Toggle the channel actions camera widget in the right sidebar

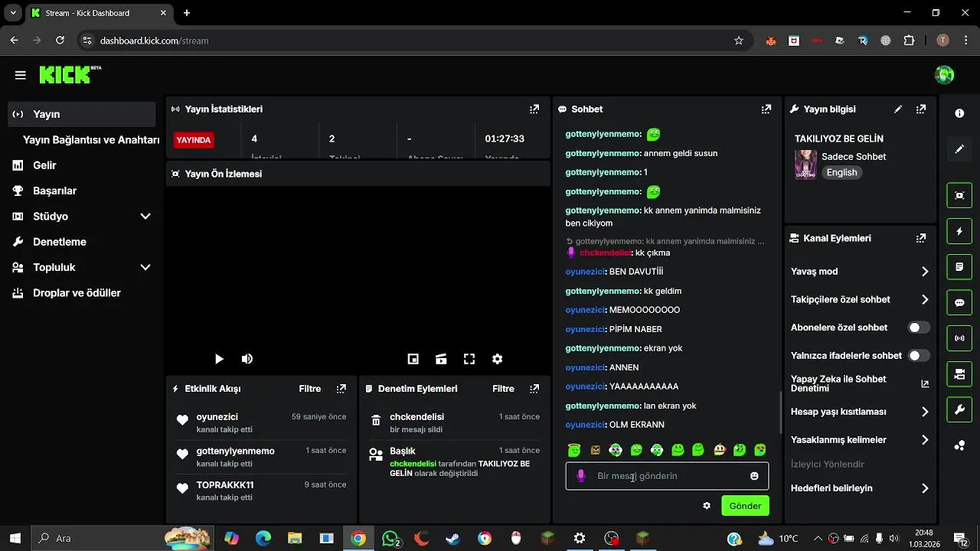[x=959, y=374]
